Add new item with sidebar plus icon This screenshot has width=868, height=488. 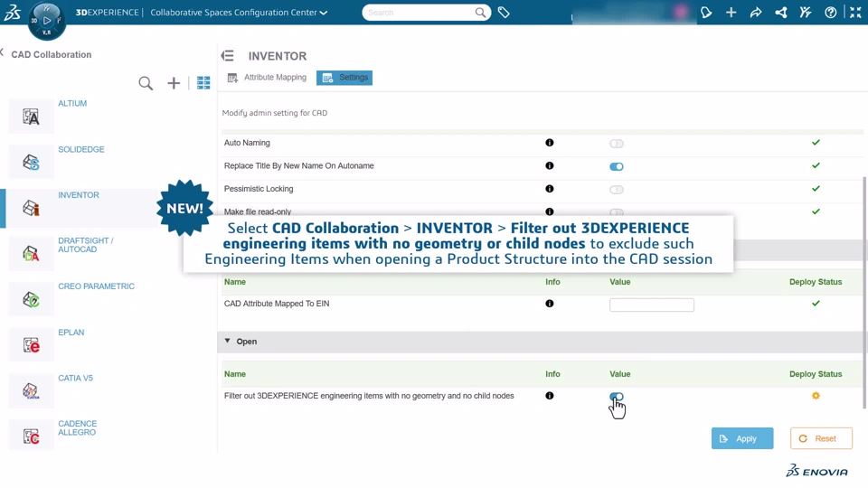tap(174, 83)
